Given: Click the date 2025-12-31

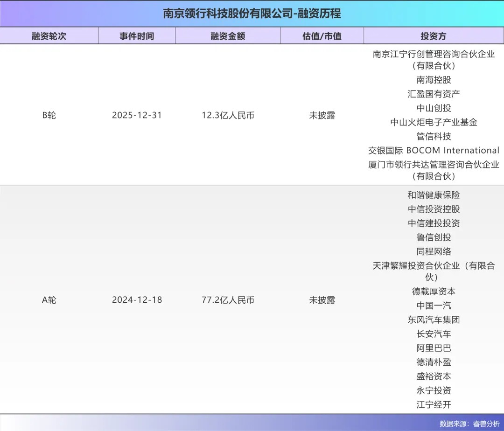Looking at the screenshot, I should pyautogui.click(x=137, y=115).
